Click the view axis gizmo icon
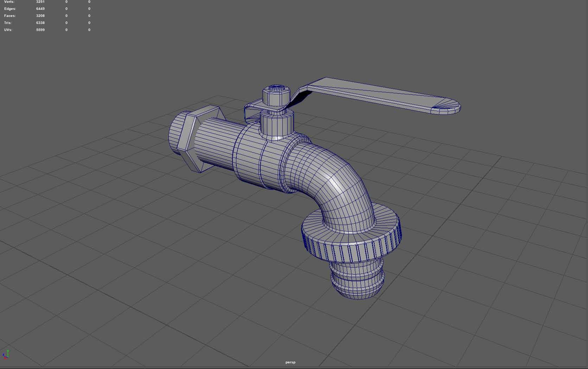Screen dimensions: 588x369 (x=6, y=354)
